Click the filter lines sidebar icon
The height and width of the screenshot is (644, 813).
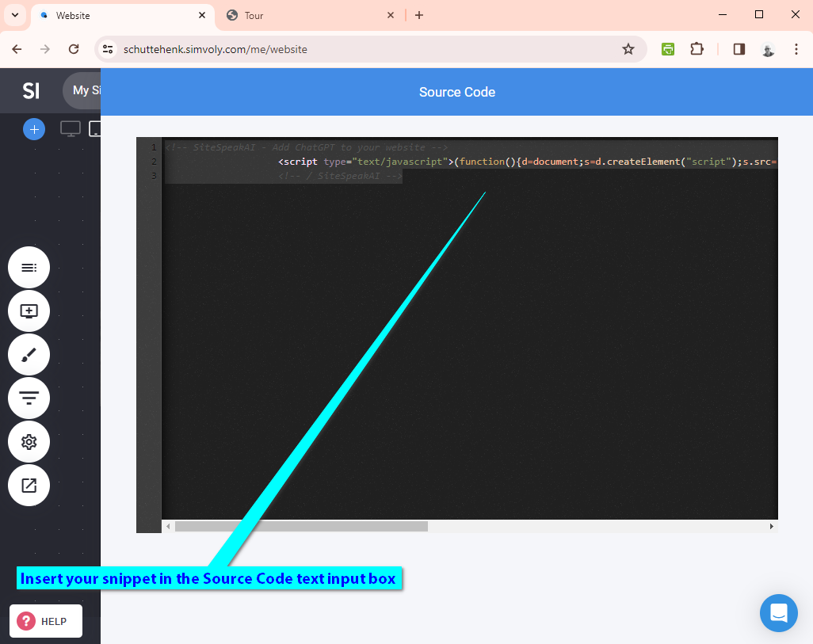(29, 398)
